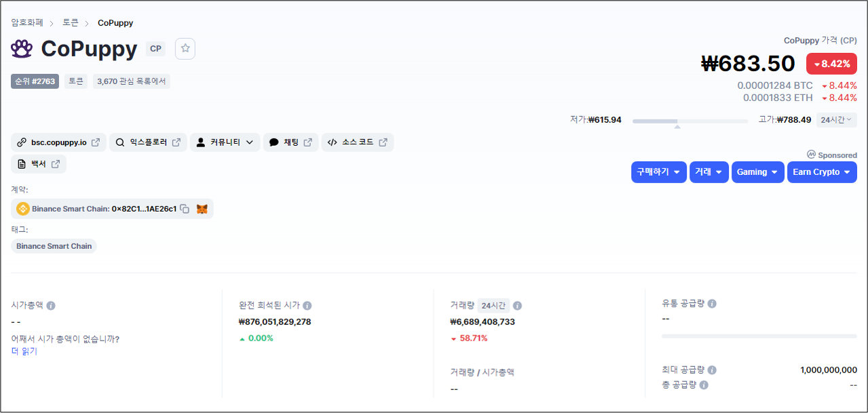This screenshot has width=868, height=413.
Task: Click the MetaMask fox icon
Action: tap(202, 209)
